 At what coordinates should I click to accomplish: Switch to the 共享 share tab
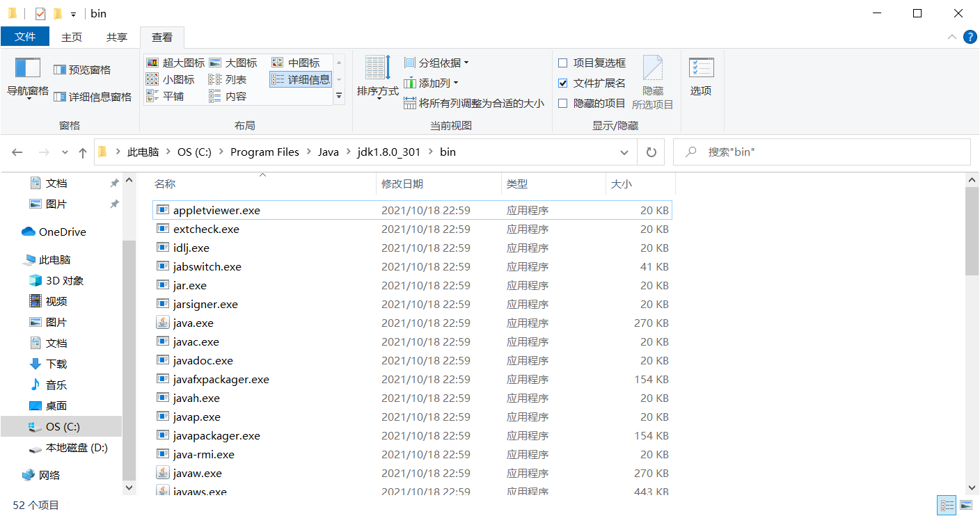tap(117, 37)
